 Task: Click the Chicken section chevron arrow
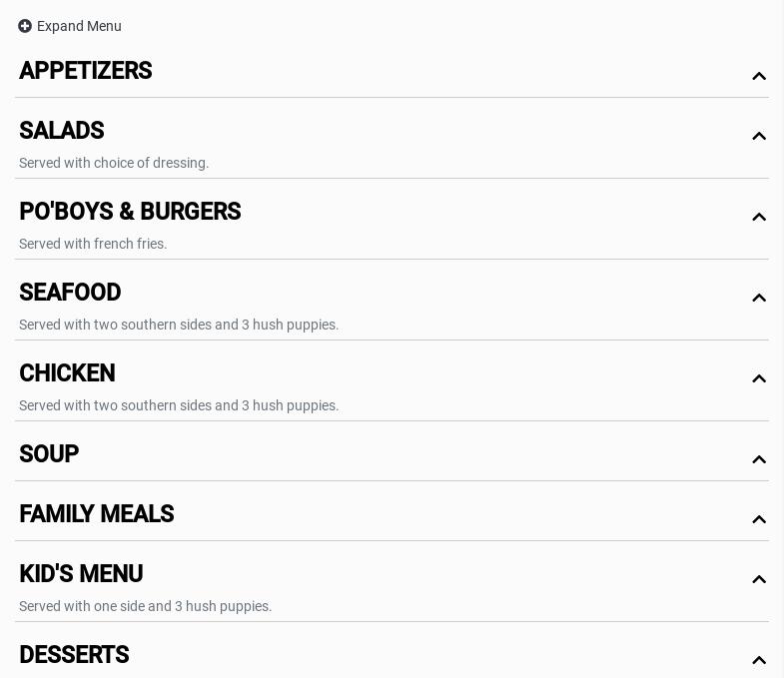(759, 378)
